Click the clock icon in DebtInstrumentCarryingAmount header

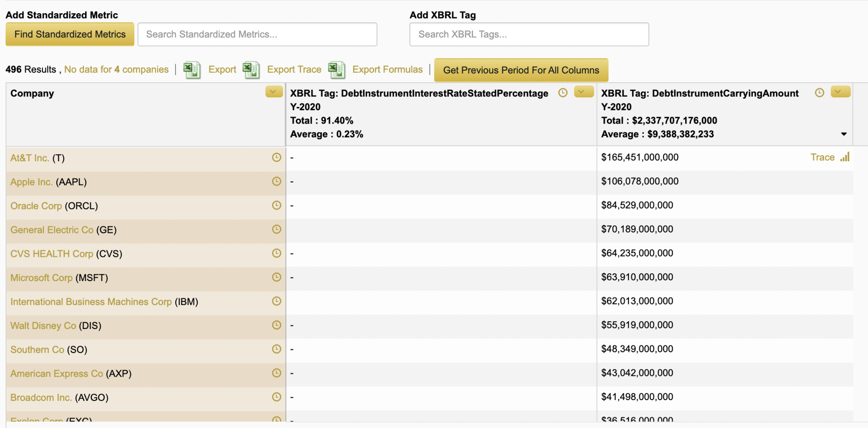[x=819, y=93]
